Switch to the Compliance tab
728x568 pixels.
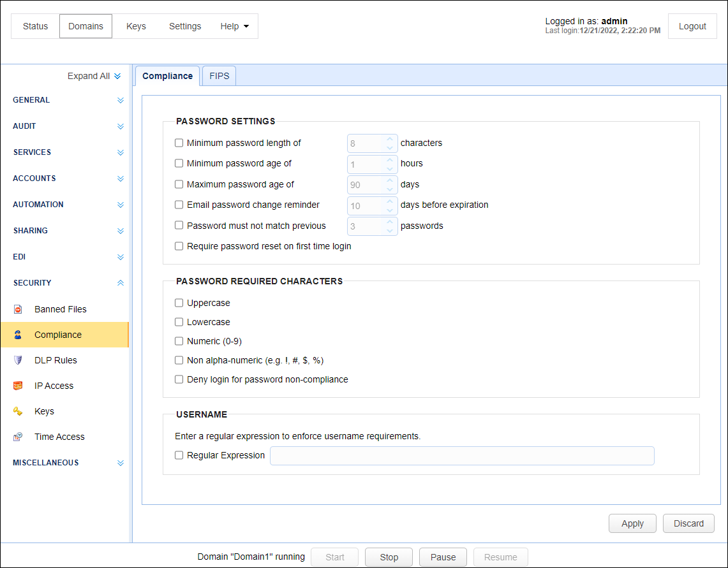168,76
